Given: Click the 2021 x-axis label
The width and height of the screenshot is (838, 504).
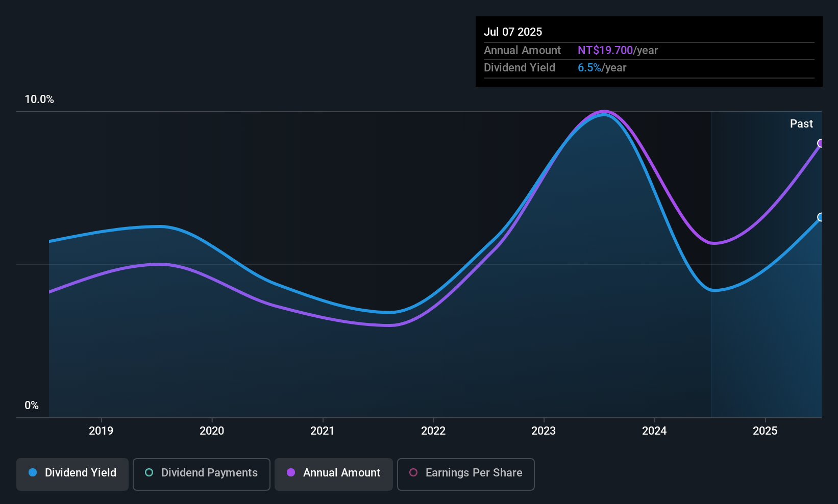Looking at the screenshot, I should (323, 431).
